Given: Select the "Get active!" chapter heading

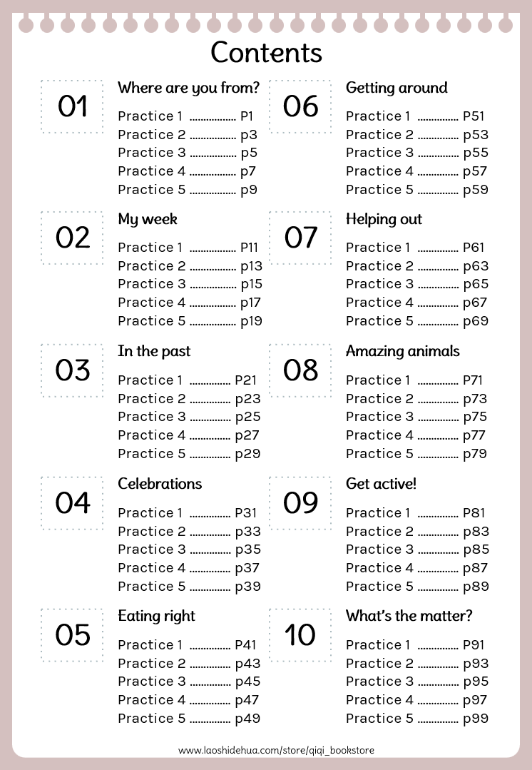Looking at the screenshot, I should pyautogui.click(x=381, y=483).
